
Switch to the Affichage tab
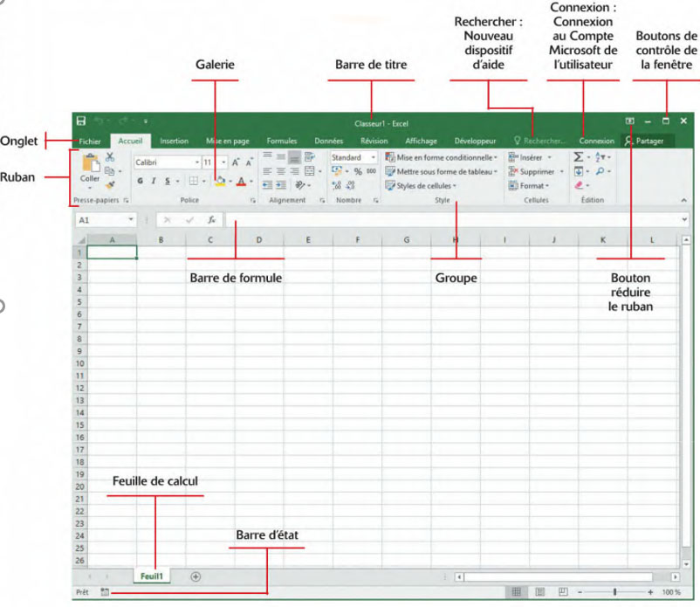(421, 141)
